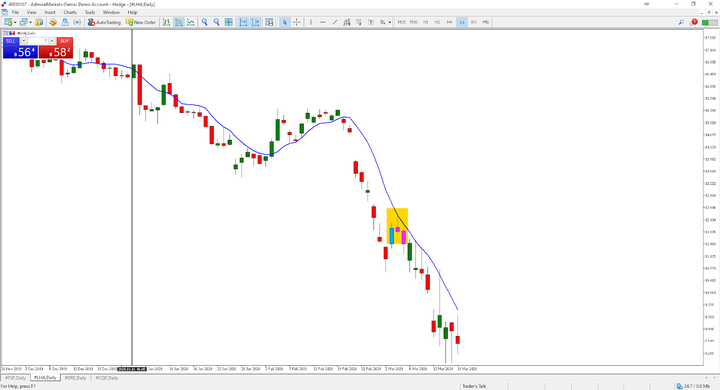The height and width of the screenshot is (390, 720).
Task: Open the search magnifier icon
Action: [681, 22]
